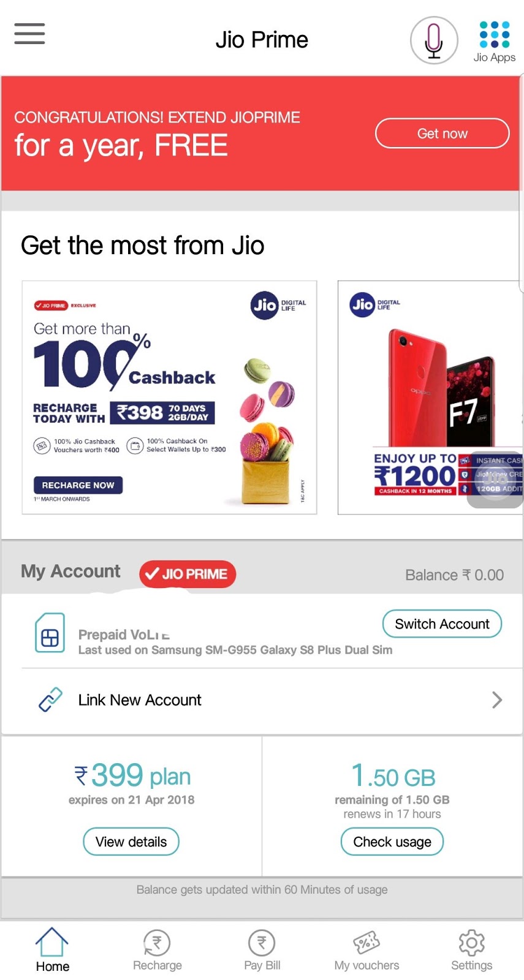Open the Jio Apps grid icon
The width and height of the screenshot is (524, 980).
click(495, 35)
